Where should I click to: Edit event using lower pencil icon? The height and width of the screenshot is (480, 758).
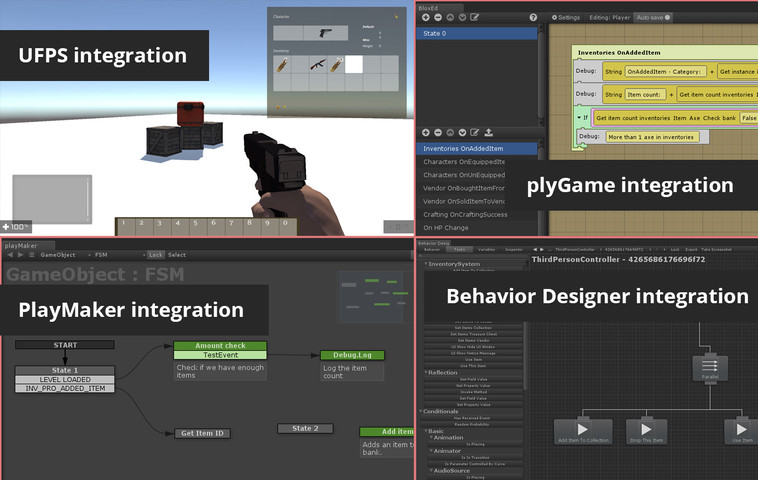coord(475,132)
